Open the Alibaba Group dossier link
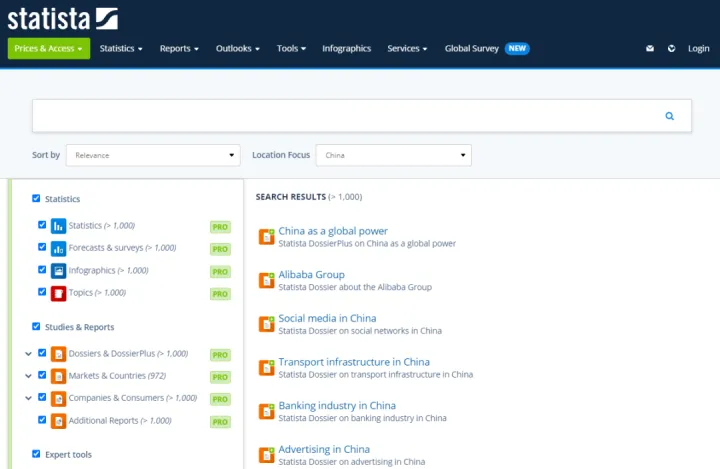This screenshot has width=720, height=469. click(x=311, y=274)
